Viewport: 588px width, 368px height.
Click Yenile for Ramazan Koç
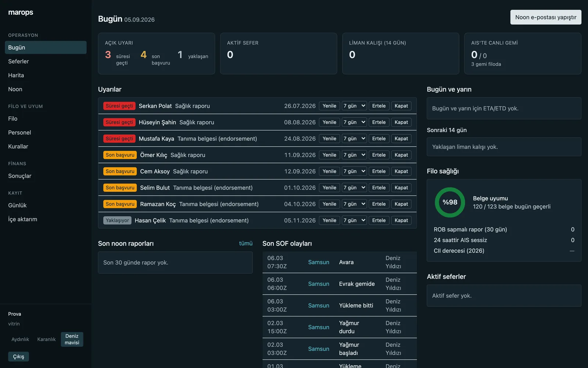coord(329,204)
